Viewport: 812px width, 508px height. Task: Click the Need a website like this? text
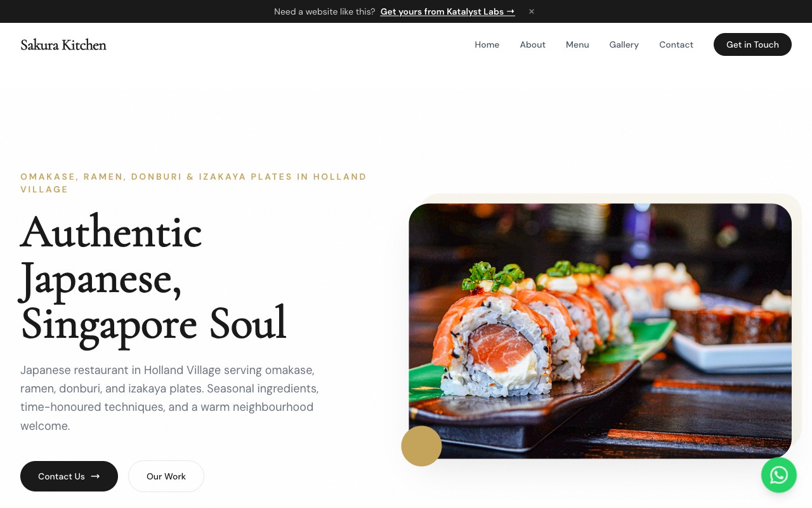[x=324, y=11]
